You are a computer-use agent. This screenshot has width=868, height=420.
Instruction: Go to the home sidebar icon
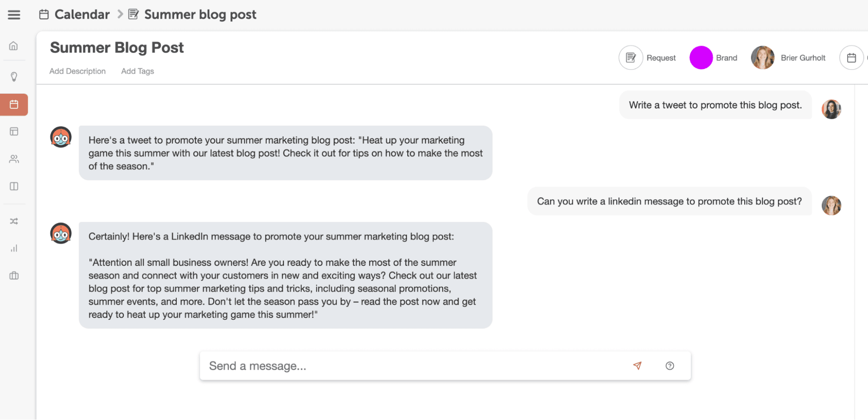coord(14,46)
